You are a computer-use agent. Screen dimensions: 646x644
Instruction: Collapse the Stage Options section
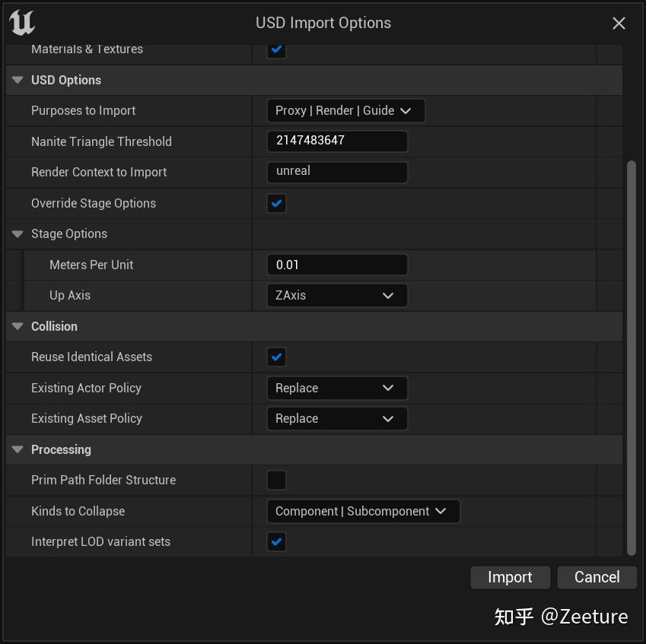coord(18,234)
